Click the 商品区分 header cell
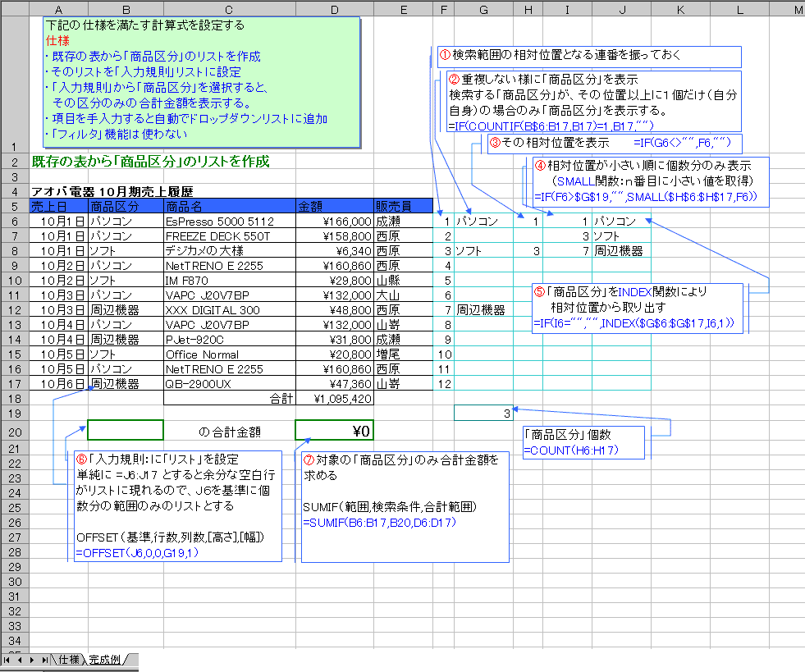The height and width of the screenshot is (672, 805). click(x=126, y=207)
